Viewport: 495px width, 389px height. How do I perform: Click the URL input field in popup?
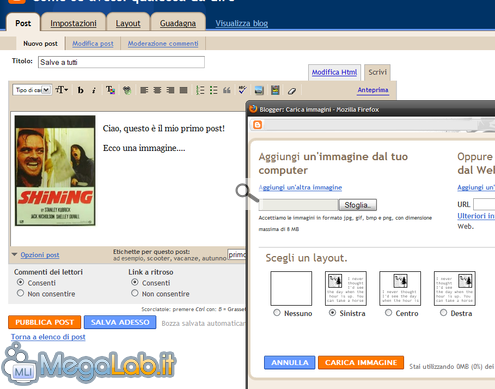484,204
